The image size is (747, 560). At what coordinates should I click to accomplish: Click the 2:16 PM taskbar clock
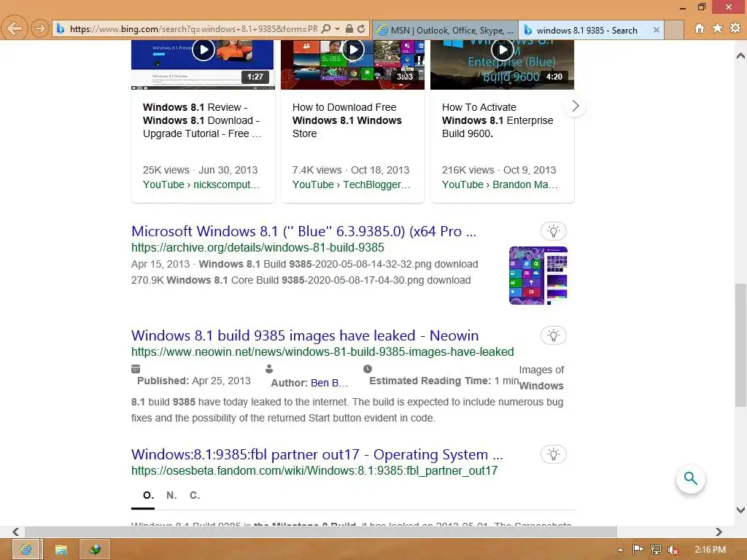tap(710, 550)
